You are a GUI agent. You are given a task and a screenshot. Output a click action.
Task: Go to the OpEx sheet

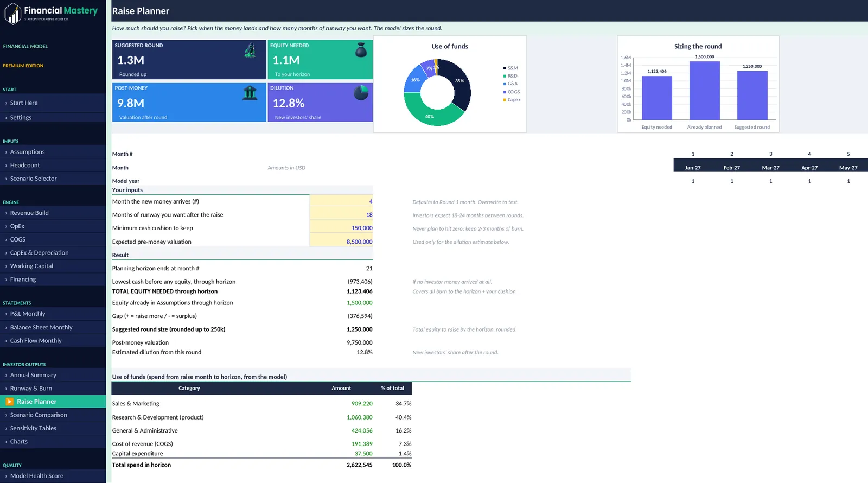[x=53, y=226]
